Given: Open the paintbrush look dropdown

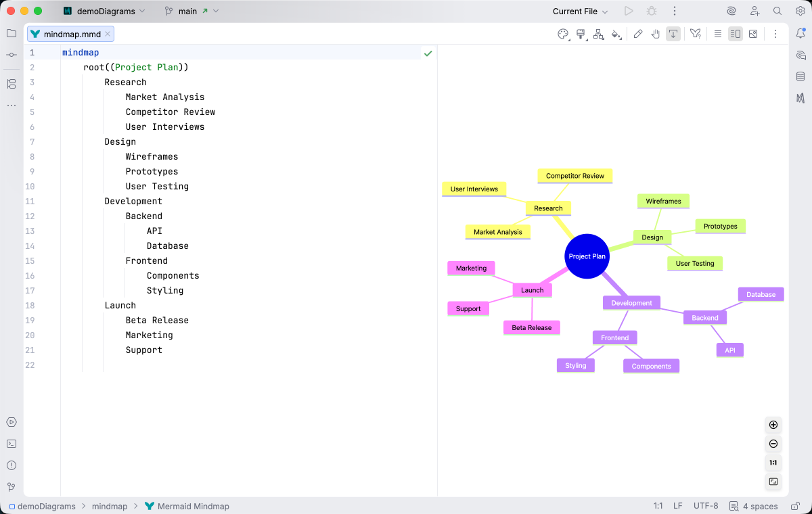Looking at the screenshot, I should 581,34.
